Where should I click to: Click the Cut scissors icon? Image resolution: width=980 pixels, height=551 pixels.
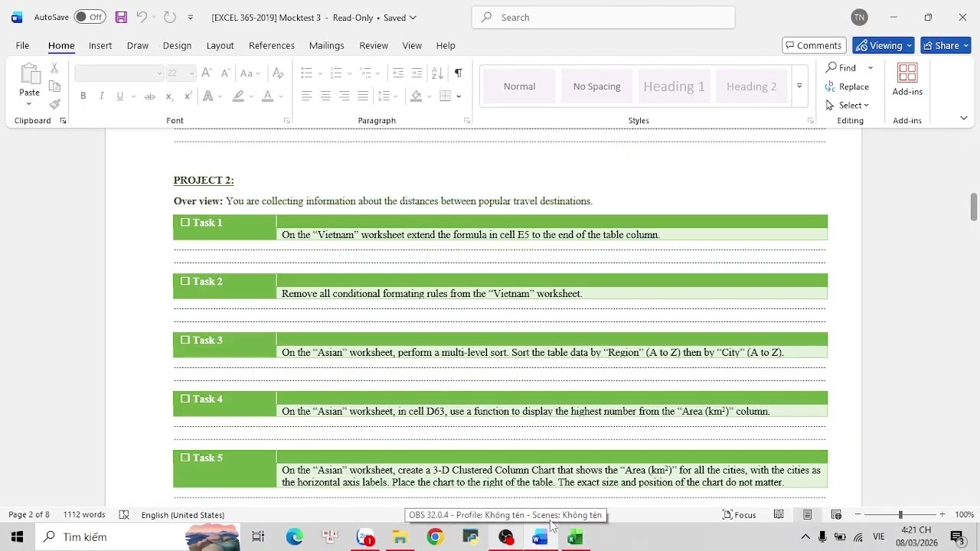coord(54,68)
